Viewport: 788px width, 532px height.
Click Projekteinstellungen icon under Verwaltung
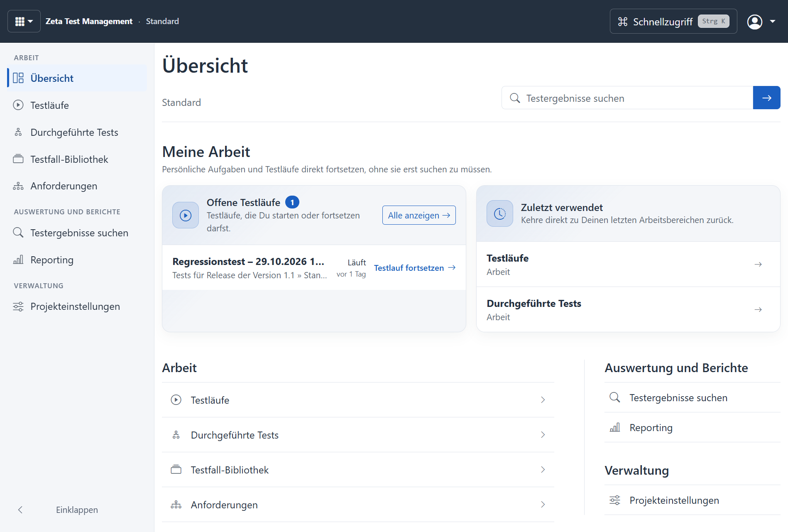pos(615,500)
